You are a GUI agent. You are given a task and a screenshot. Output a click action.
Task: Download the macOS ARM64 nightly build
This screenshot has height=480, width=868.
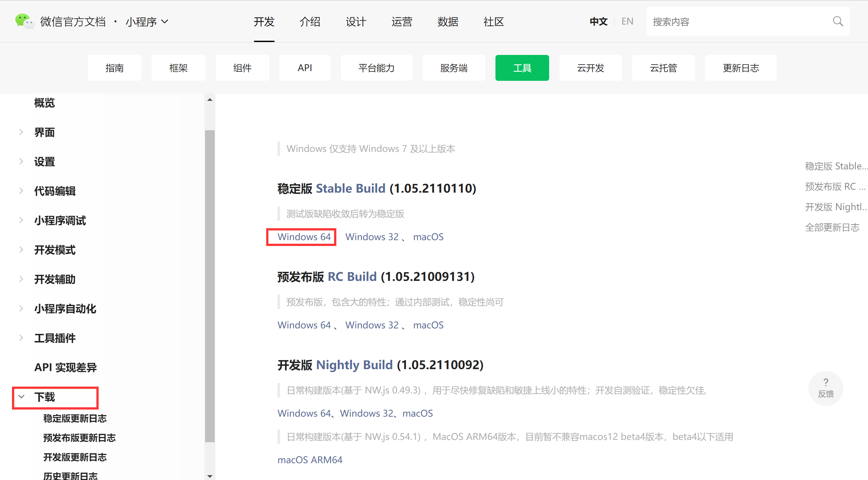pos(310,460)
